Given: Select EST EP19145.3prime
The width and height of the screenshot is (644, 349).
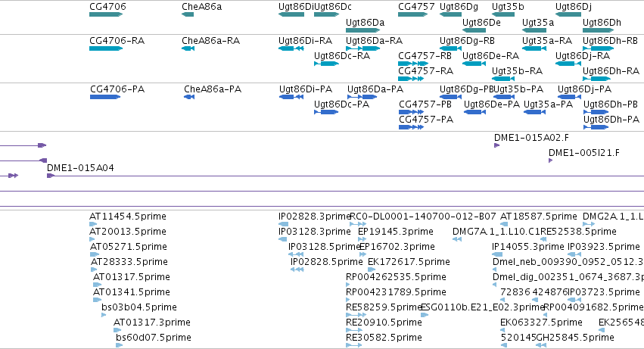Looking at the screenshot, I should pos(362,240).
